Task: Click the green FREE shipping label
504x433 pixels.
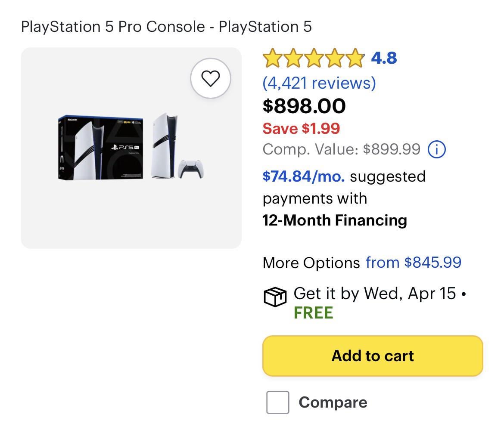Action: tap(313, 313)
